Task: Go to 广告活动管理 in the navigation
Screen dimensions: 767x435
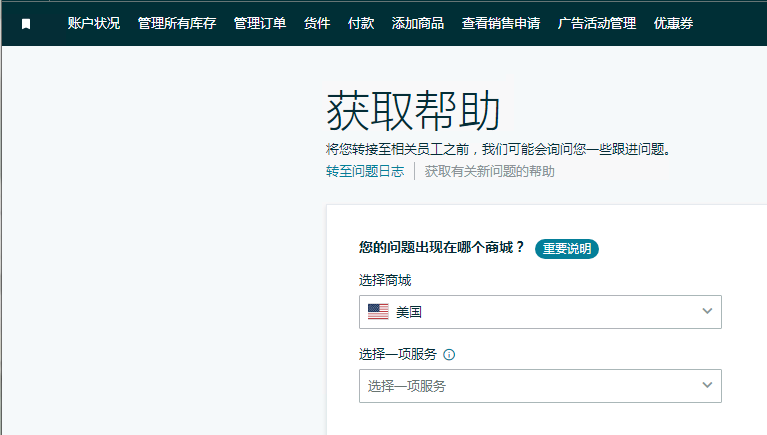Action: pos(597,23)
